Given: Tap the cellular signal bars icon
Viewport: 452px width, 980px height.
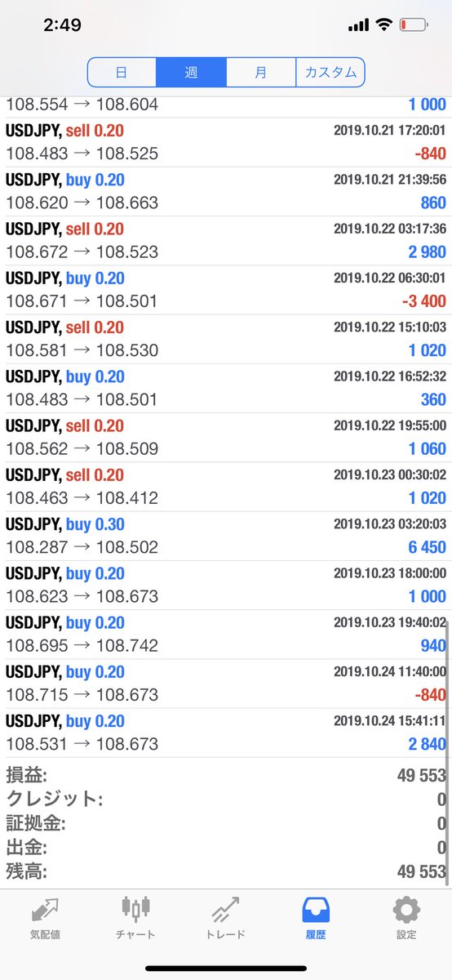Looking at the screenshot, I should click(358, 26).
